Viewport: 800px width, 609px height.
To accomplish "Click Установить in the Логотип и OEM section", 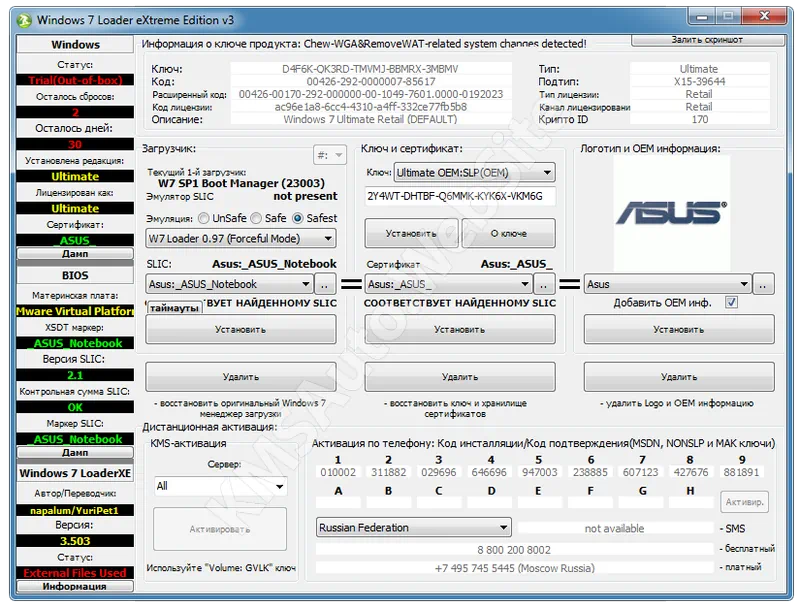I will [679, 329].
